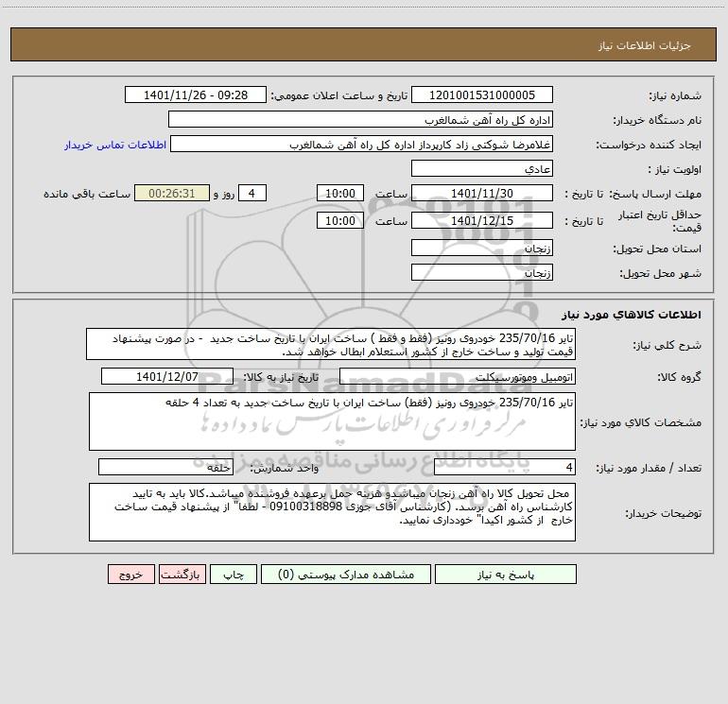This screenshot has height=704, width=728.
Task: Click the 'چاپ' print button
Action: (x=234, y=575)
